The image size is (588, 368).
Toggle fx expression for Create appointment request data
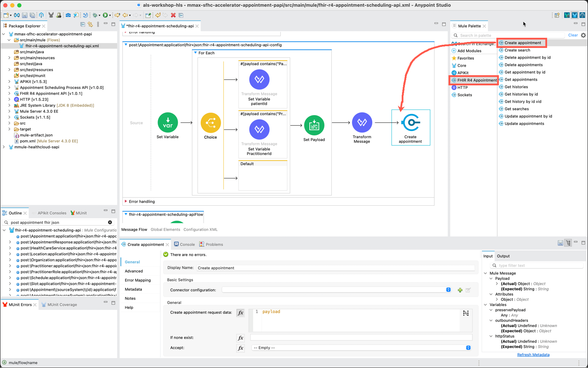[241, 313]
